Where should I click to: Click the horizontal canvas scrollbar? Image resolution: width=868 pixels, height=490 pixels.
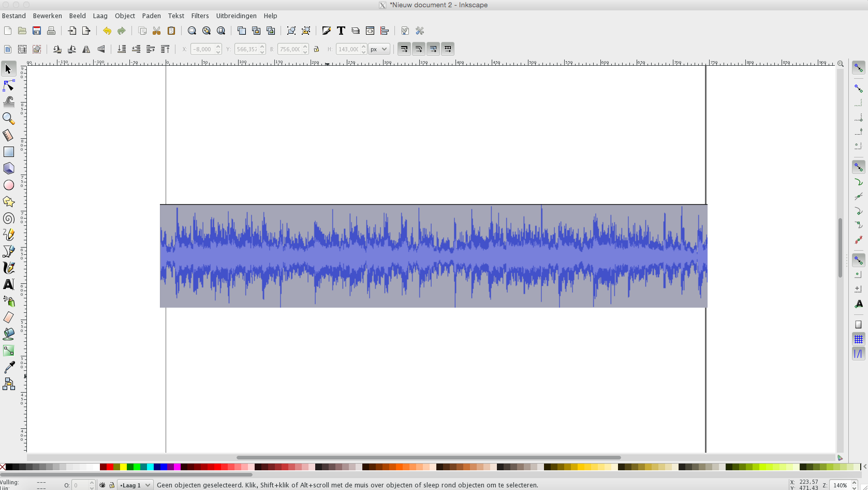(x=431, y=458)
